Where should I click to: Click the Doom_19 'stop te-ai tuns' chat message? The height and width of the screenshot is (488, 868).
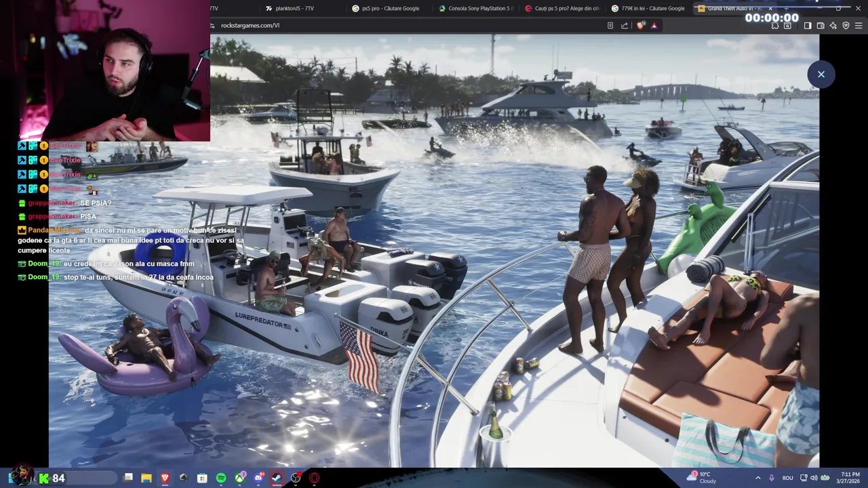coord(115,277)
